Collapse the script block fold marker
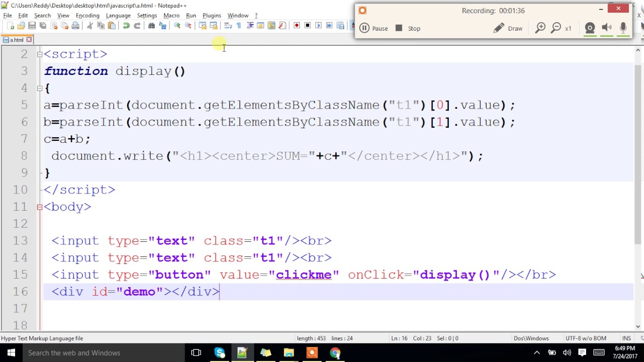 (40, 54)
